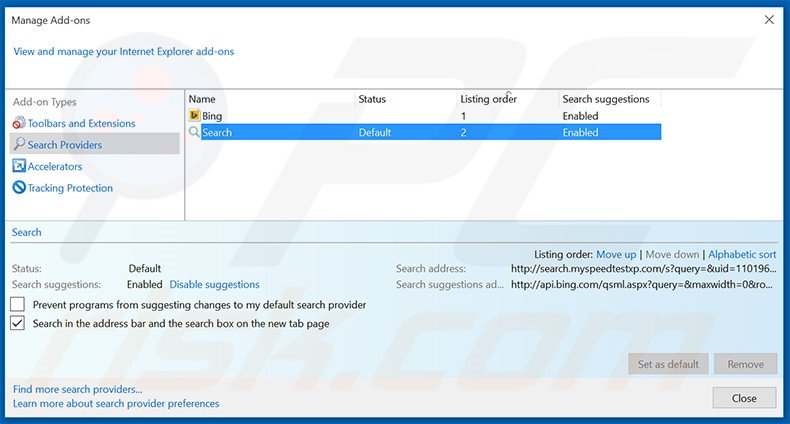Uncheck Search in the address bar checkbox
This screenshot has width=790, height=424.
pos(18,323)
